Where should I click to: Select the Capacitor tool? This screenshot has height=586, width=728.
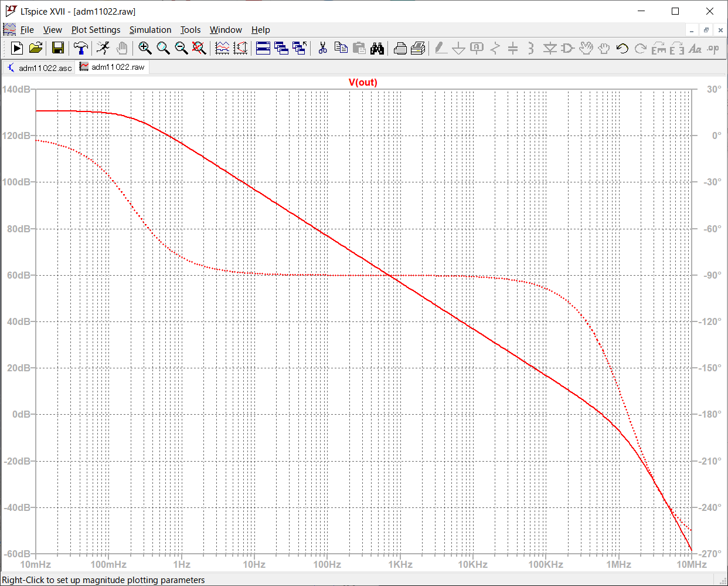pyautogui.click(x=513, y=48)
